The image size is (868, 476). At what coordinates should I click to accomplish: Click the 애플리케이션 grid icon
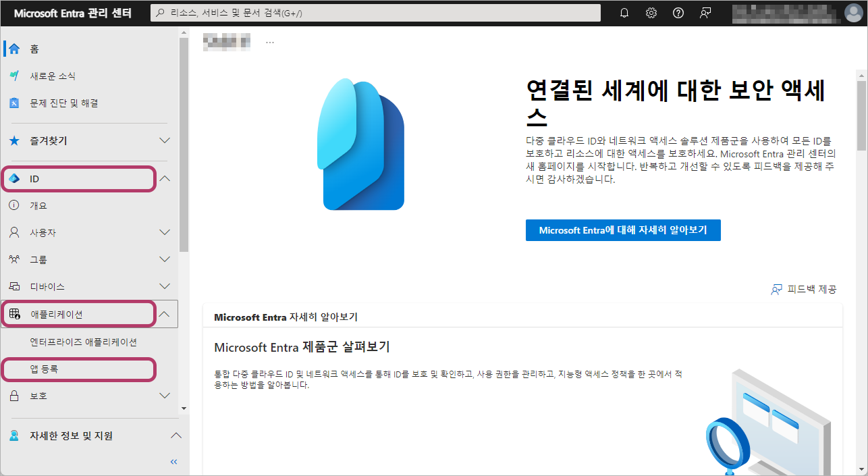coord(14,314)
